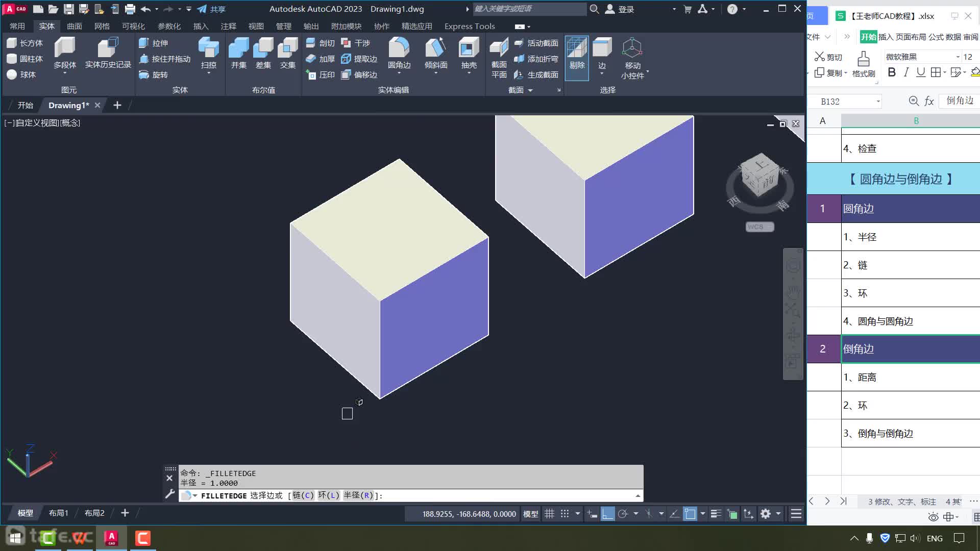The image size is (980, 551).
Task: Toggle drawing grid display in status bar
Action: [549, 514]
